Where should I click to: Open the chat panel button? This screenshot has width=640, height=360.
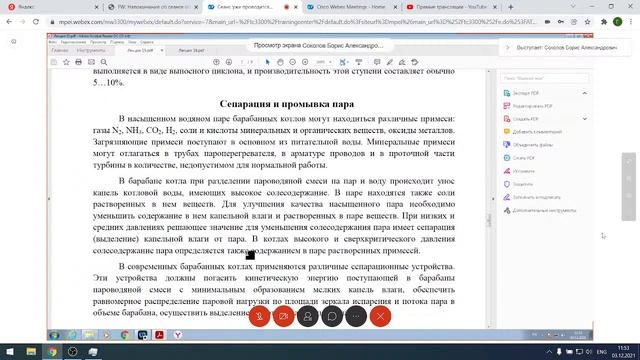coord(332,316)
